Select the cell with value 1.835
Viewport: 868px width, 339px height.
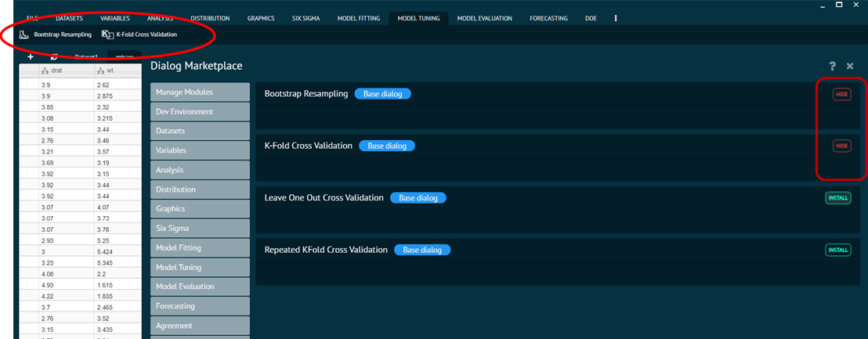[118, 297]
